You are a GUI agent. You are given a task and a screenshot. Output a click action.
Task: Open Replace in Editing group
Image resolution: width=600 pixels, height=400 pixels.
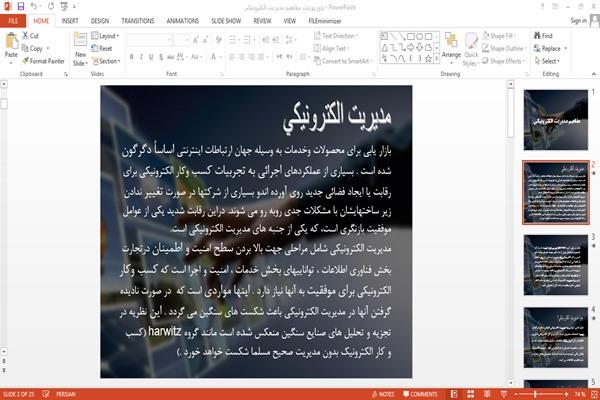(550, 49)
